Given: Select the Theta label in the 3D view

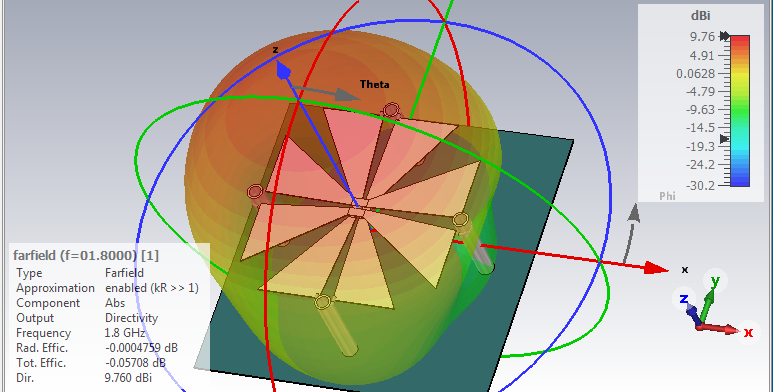Looking at the screenshot, I should click(x=374, y=84).
